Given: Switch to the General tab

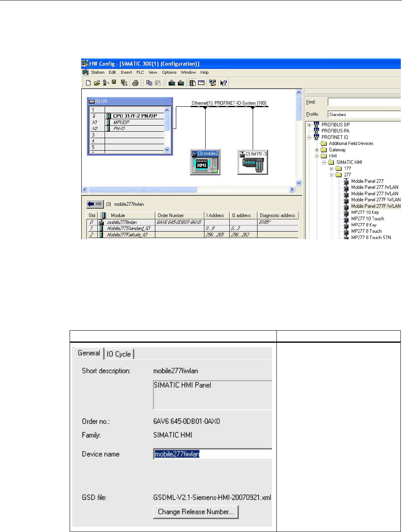Looking at the screenshot, I should (x=89, y=353).
